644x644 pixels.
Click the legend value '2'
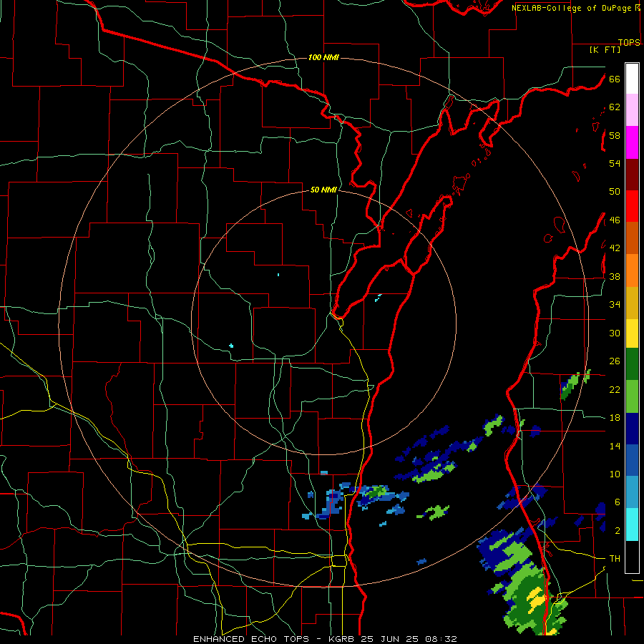[x=618, y=531]
